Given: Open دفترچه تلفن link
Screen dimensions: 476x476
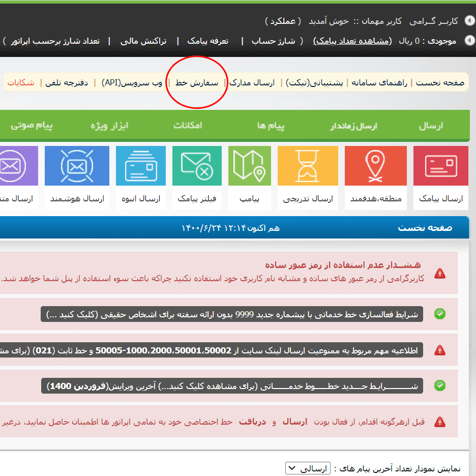Looking at the screenshot, I should [67, 82].
